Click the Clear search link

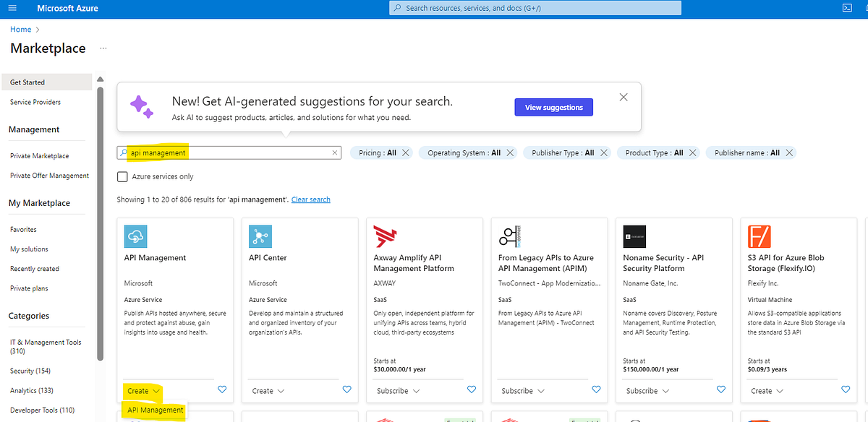tap(310, 199)
